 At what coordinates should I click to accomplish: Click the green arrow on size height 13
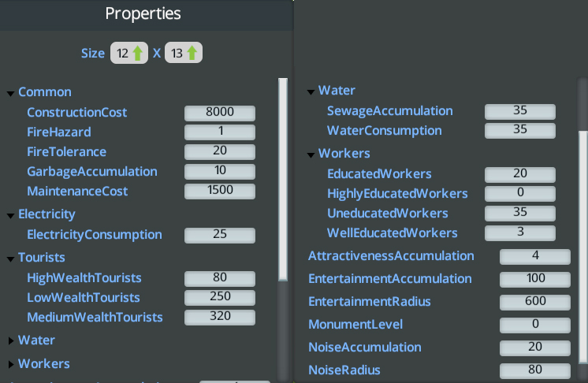click(192, 54)
